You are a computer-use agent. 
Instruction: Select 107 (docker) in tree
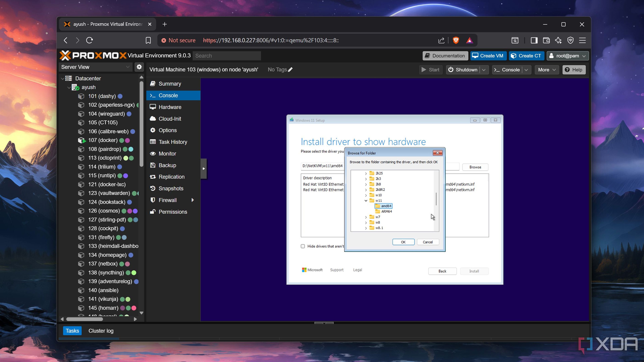(103, 140)
